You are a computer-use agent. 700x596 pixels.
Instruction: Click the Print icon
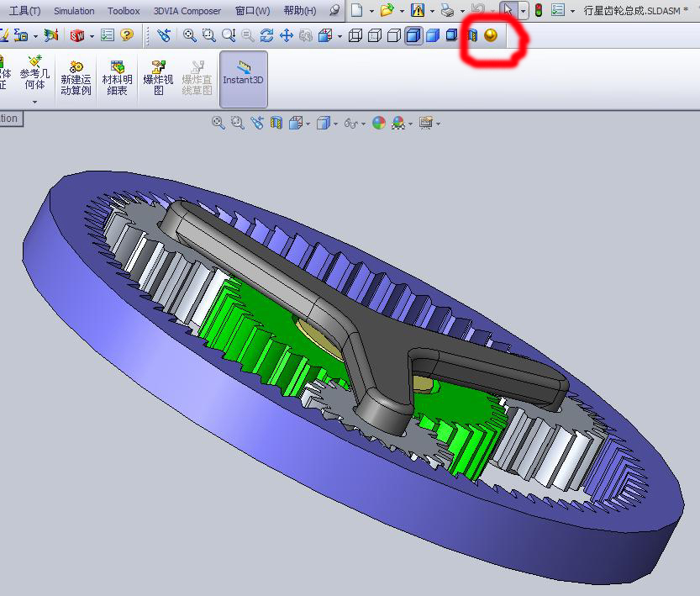click(447, 10)
